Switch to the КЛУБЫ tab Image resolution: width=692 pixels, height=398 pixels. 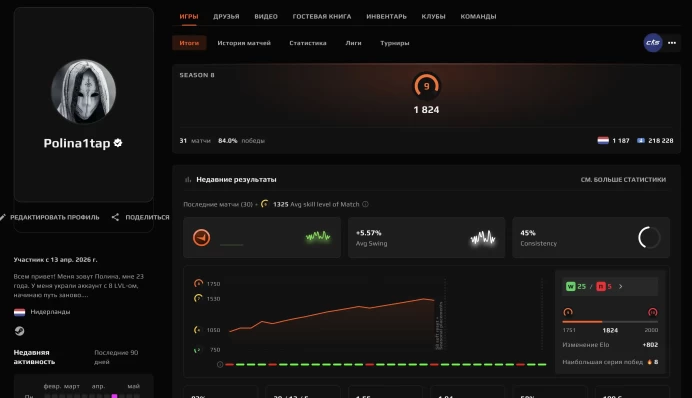click(433, 16)
